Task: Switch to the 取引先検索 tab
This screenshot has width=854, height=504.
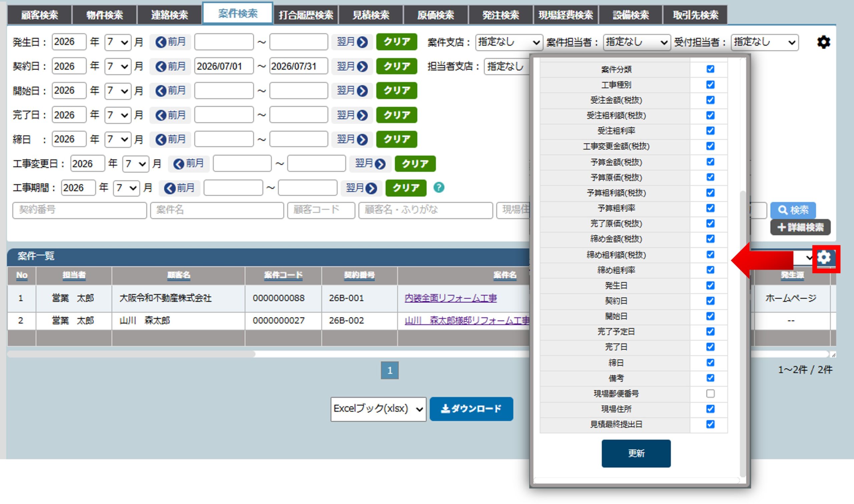Action: point(695,15)
